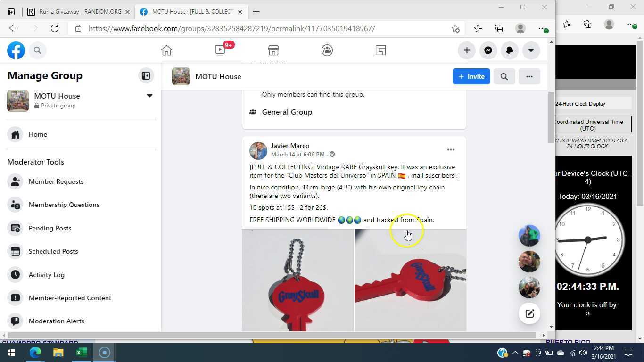Click the Create plus icon
Image resolution: width=644 pixels, height=362 pixels.
click(467, 50)
